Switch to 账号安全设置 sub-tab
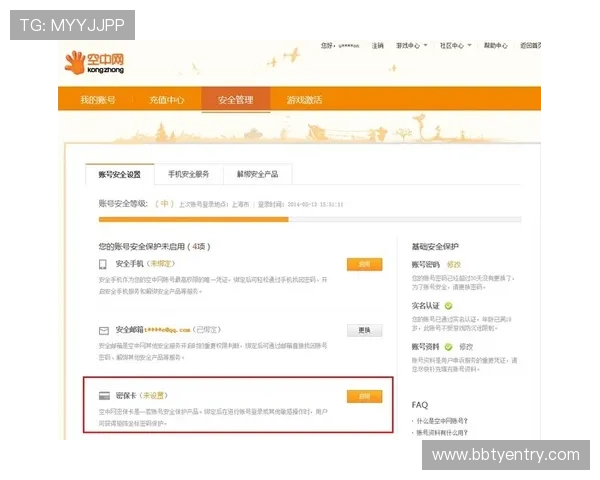600x480 pixels. click(120, 175)
